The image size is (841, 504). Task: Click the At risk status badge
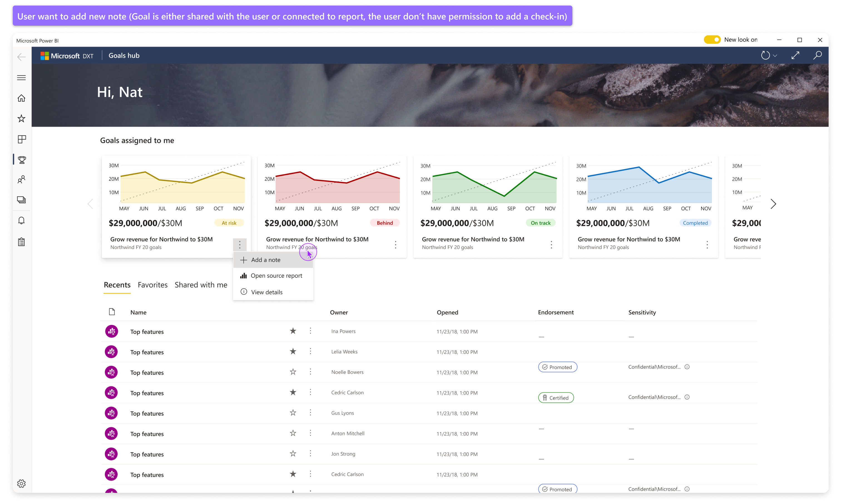[x=229, y=223]
